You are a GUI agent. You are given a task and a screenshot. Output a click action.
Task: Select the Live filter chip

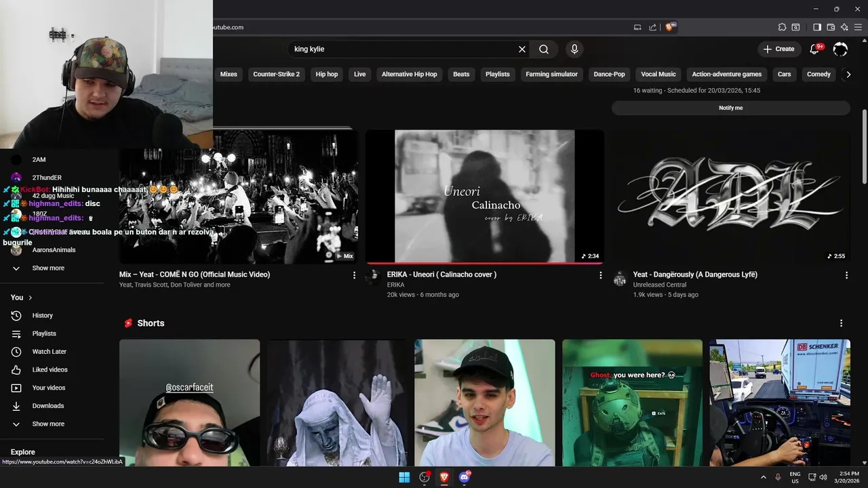click(x=359, y=75)
